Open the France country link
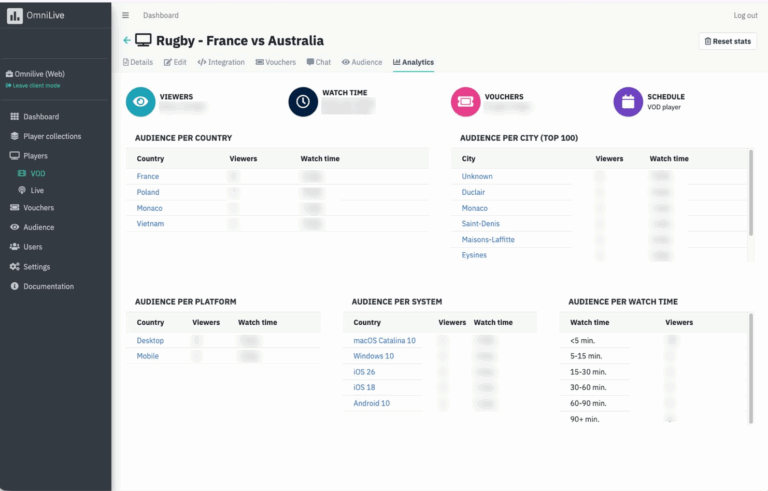Screen dimensions: 768x491 148,176
